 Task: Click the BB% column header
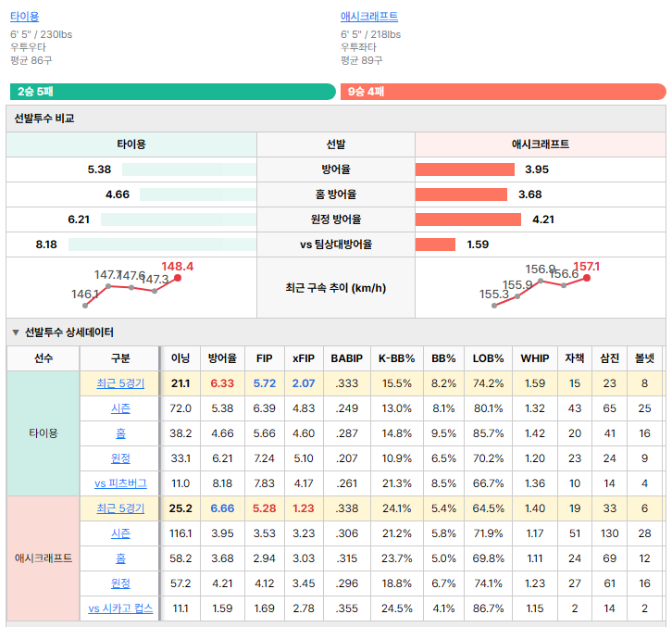click(443, 358)
